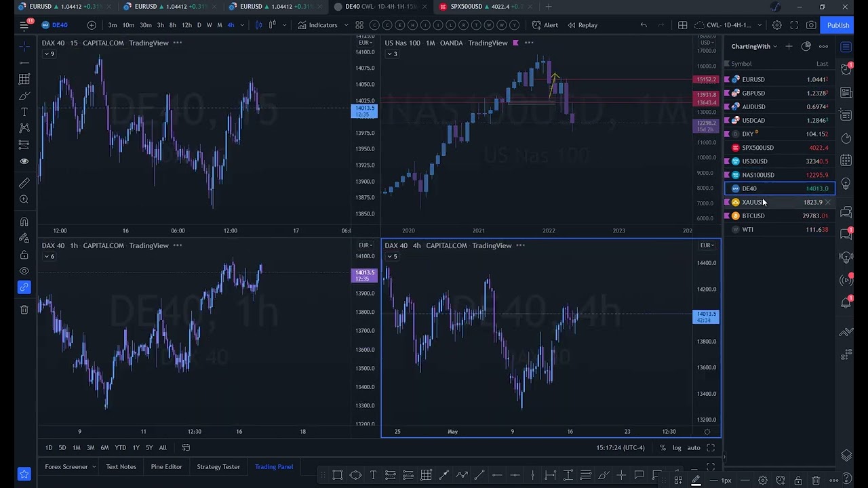868x488 pixels.
Task: Open the favorites star panel at bottom left
Action: pos(24,474)
